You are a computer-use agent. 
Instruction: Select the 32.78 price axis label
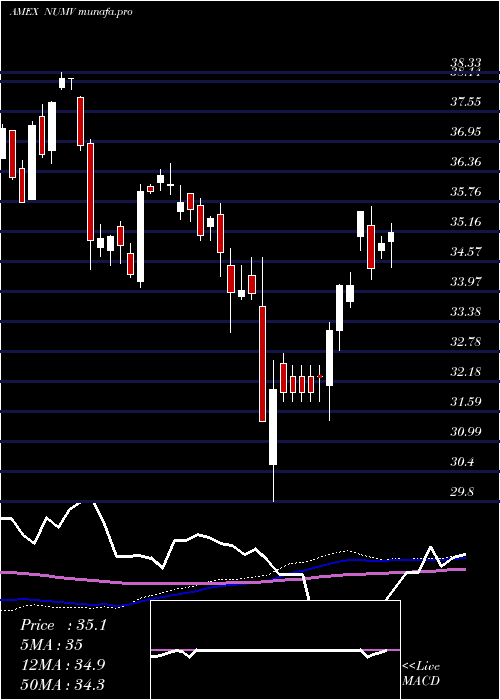pyautogui.click(x=465, y=342)
